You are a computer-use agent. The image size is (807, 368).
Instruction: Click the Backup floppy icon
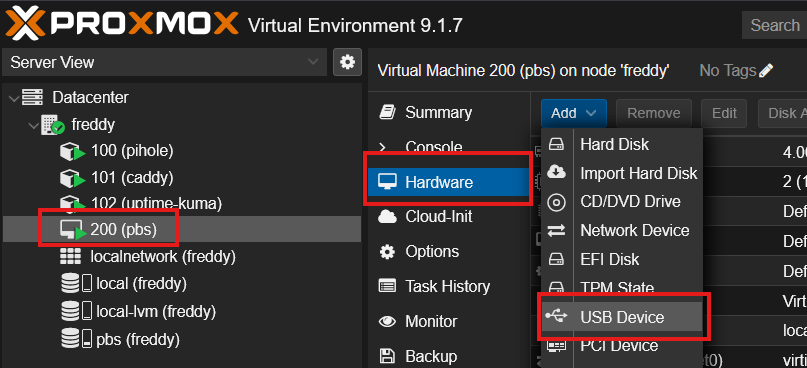[x=387, y=356]
